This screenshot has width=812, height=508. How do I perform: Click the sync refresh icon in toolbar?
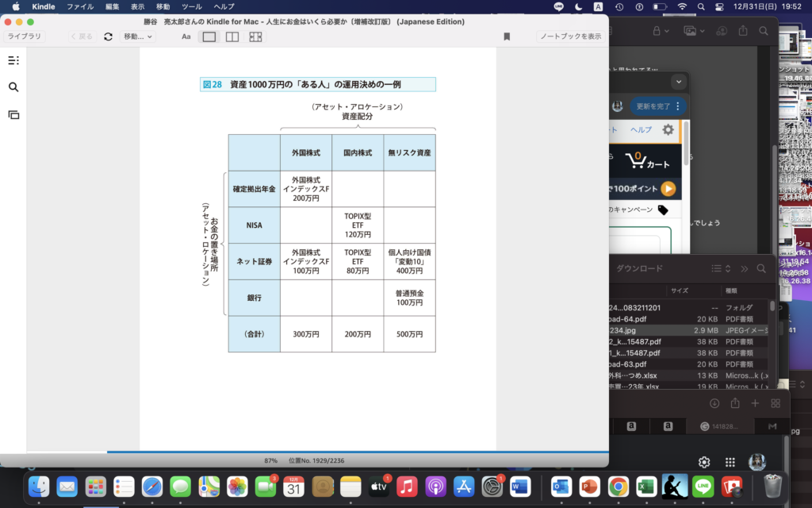click(108, 37)
